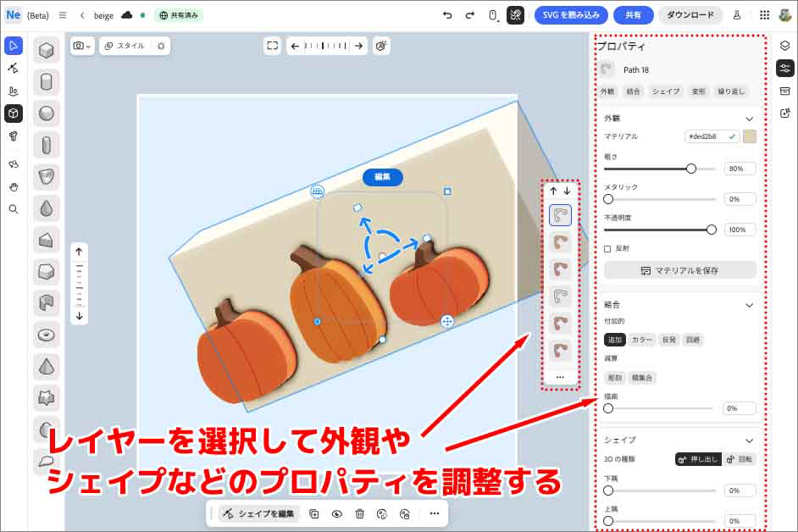Collapse the 外観 section
This screenshot has height=532, width=798.
point(750,118)
